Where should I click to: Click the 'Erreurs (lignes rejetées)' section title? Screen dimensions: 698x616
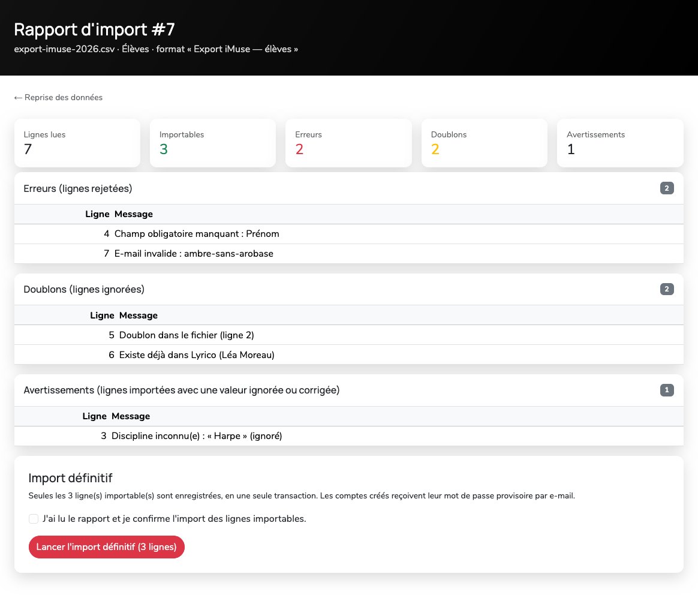click(78, 188)
